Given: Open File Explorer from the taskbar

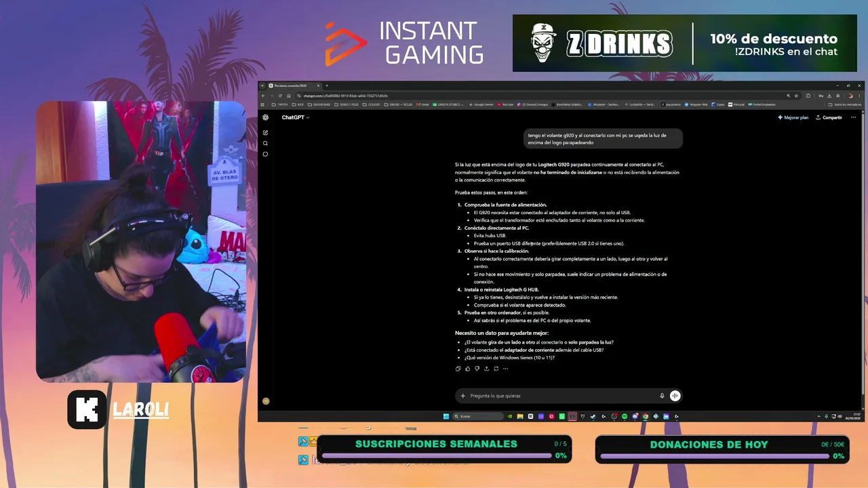Looking at the screenshot, I should 520,416.
